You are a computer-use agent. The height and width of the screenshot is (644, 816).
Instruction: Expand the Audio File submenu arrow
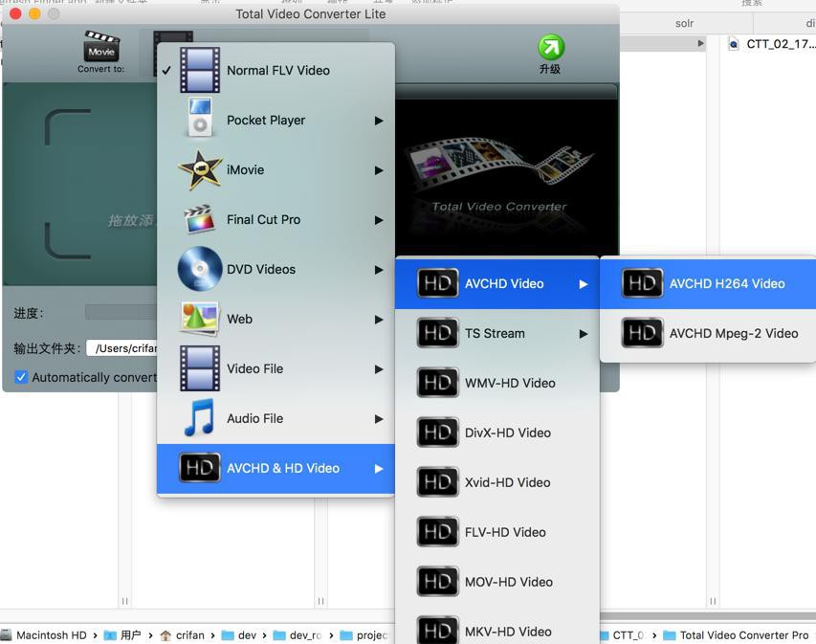click(379, 419)
